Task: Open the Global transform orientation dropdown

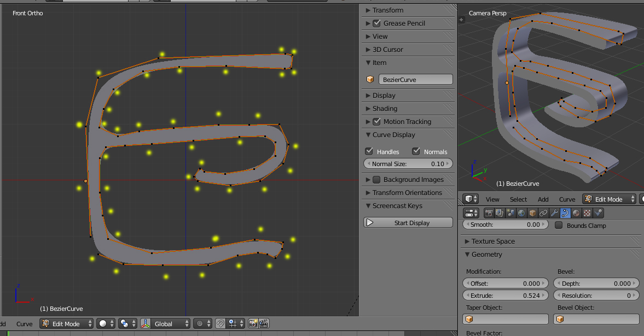Action: [166, 323]
